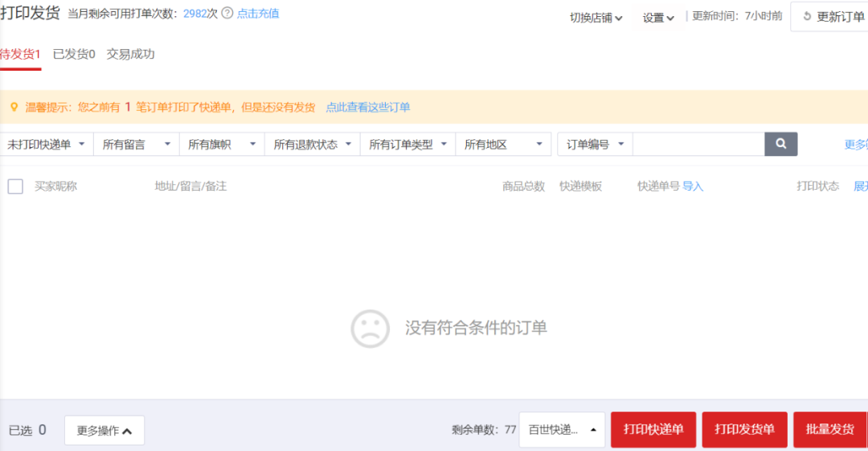Viewport: 868px width, 451px height.
Task: Click the search magnifier icon button
Action: [x=780, y=144]
